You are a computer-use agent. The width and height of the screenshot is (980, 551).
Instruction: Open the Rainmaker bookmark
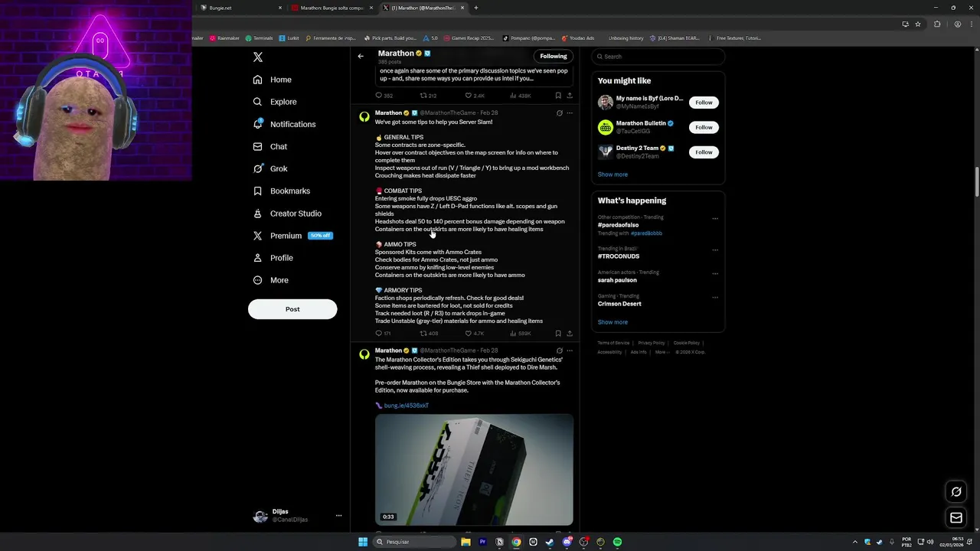point(224,38)
